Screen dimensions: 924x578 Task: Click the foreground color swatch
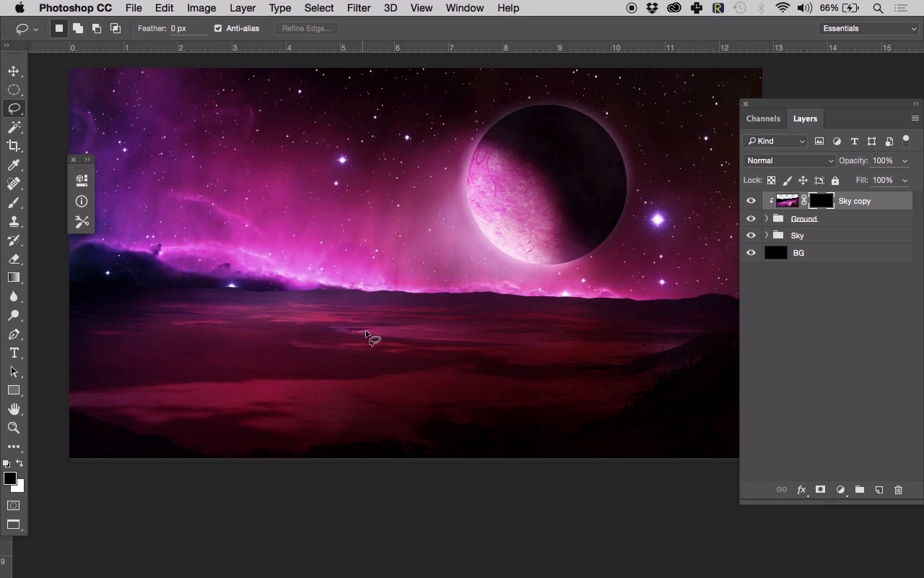tap(9, 478)
